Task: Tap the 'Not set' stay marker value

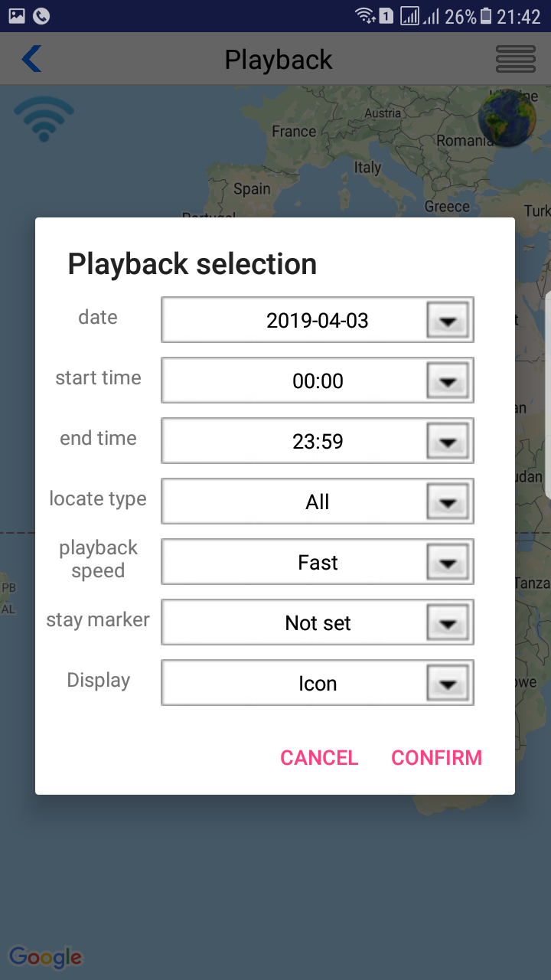Action: pos(317,622)
